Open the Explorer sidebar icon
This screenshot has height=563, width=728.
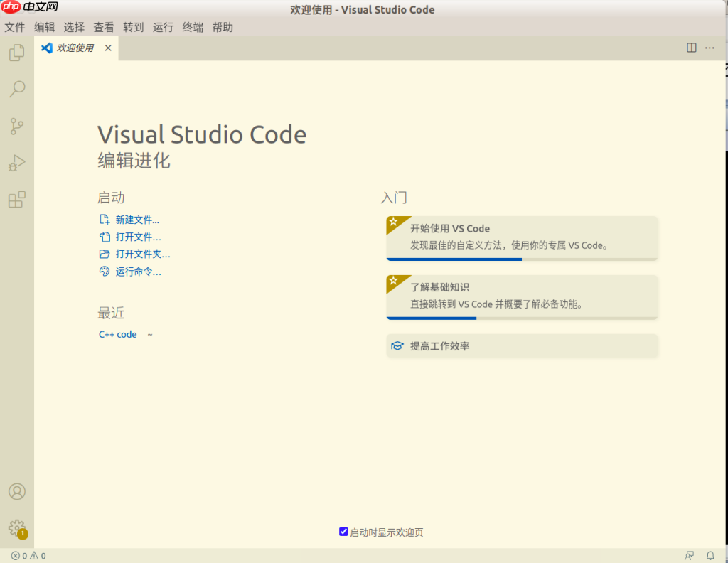click(16, 53)
